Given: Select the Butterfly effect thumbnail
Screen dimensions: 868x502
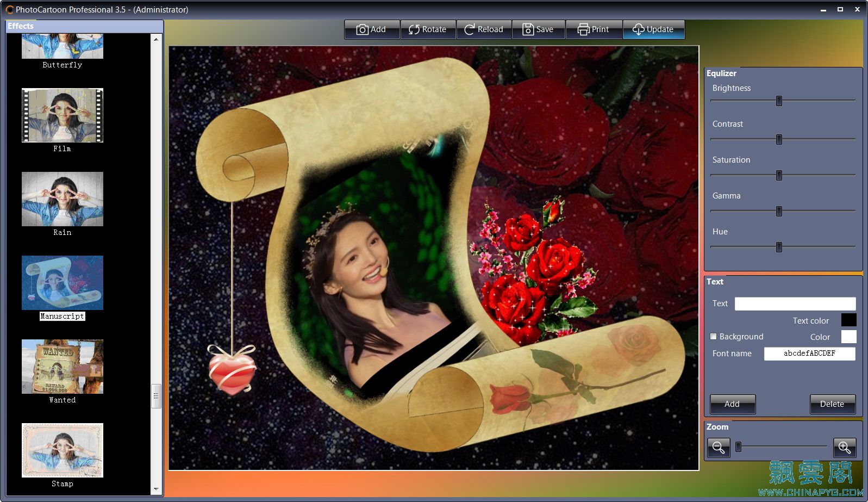Looking at the screenshot, I should click(63, 46).
